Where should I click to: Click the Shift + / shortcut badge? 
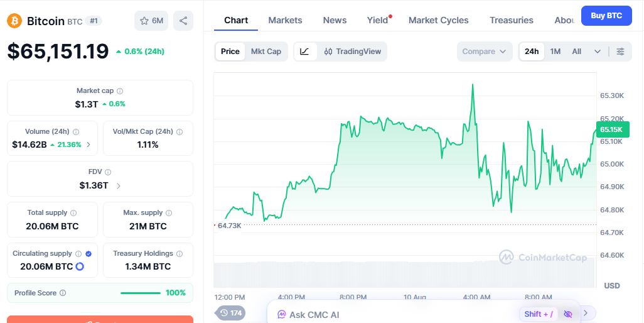(x=539, y=314)
